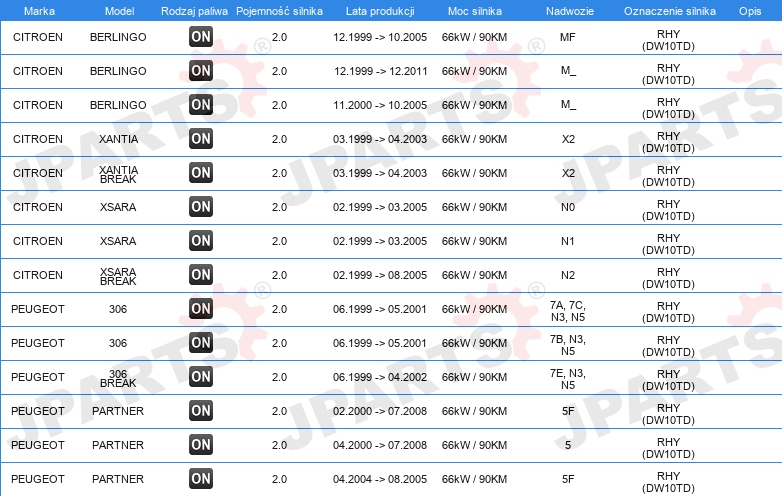Click ON fuel icon in Xsara N0 row
The height and width of the screenshot is (496, 782).
click(201, 207)
